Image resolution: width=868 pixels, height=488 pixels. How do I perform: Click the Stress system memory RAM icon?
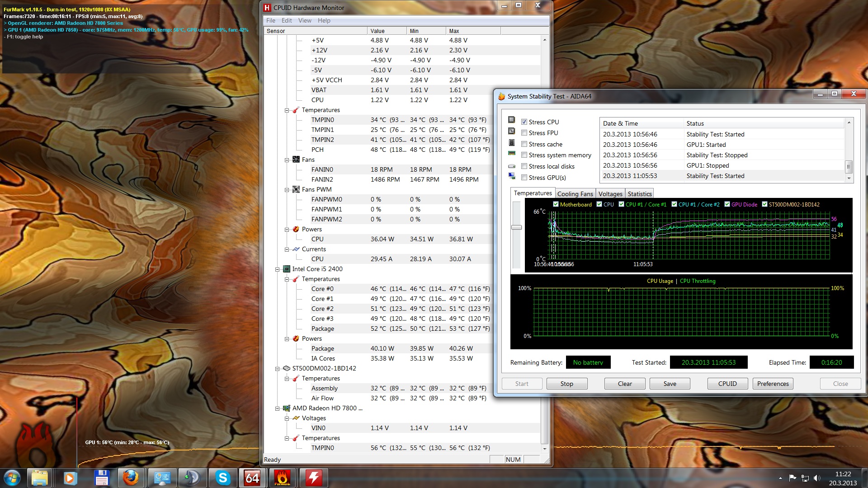click(512, 153)
